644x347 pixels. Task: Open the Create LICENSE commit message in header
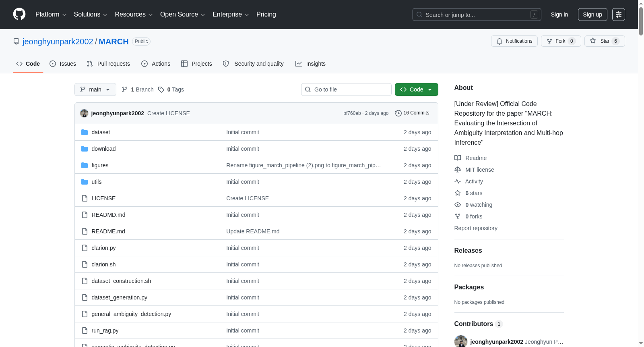coord(169,113)
